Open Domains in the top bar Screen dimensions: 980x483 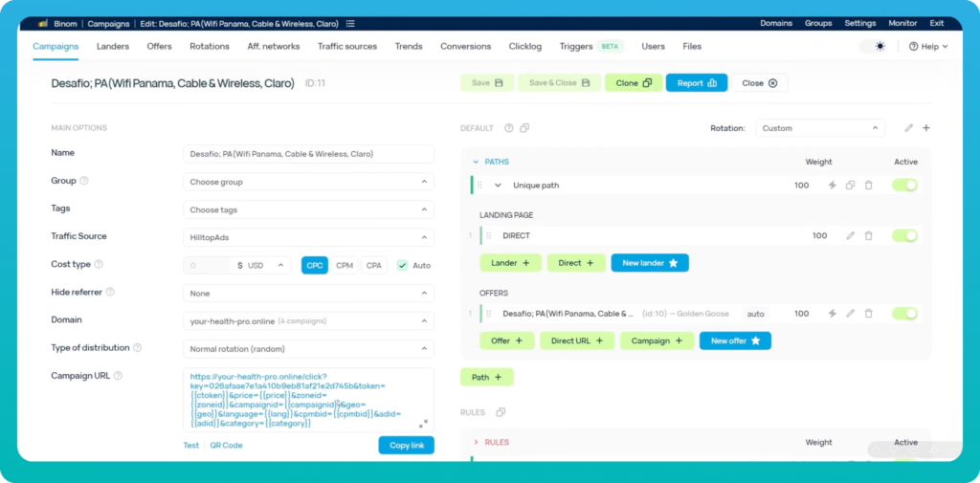point(776,23)
